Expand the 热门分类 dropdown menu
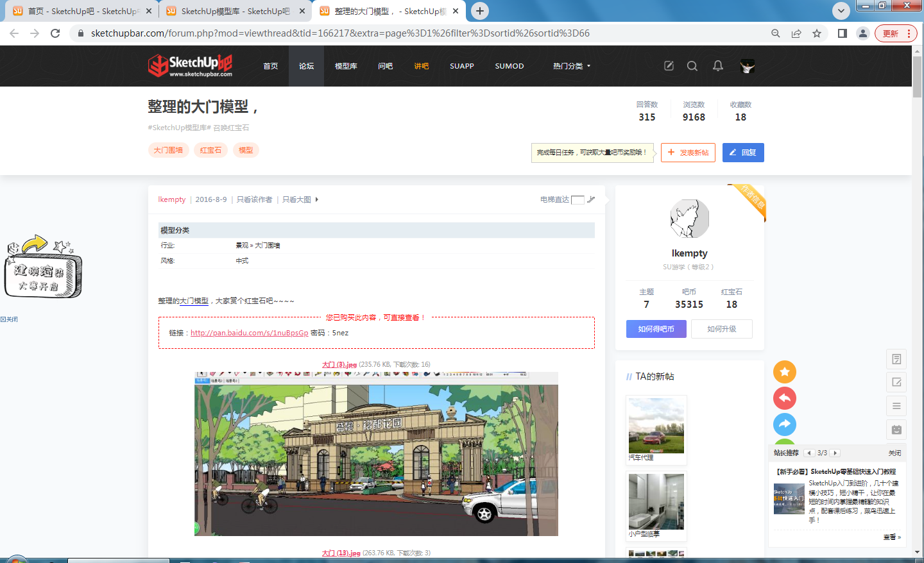Screen dimensions: 924x563 pos(571,66)
